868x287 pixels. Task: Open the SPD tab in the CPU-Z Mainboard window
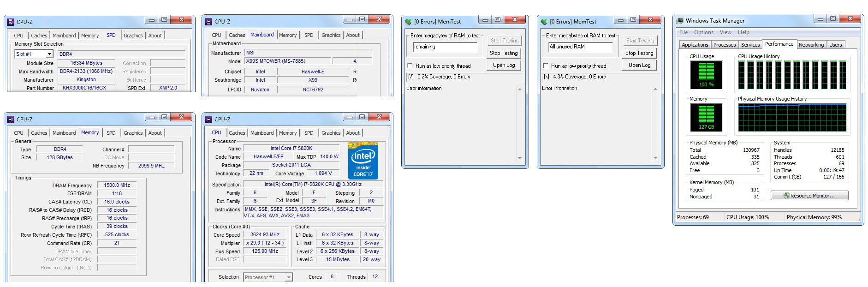tap(309, 35)
